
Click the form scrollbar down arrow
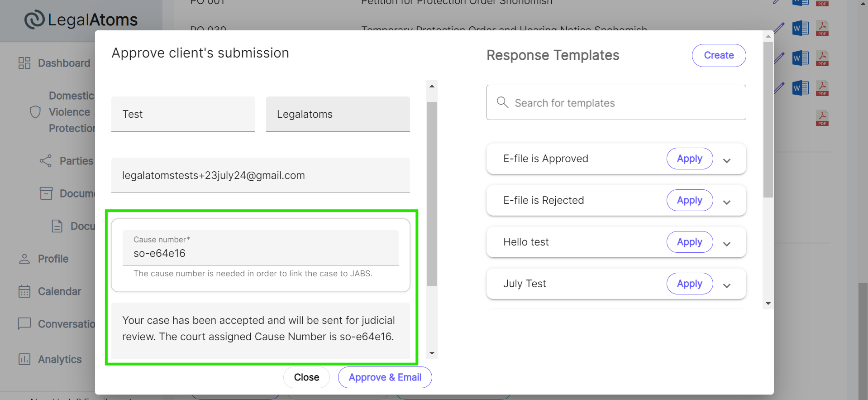(x=432, y=353)
